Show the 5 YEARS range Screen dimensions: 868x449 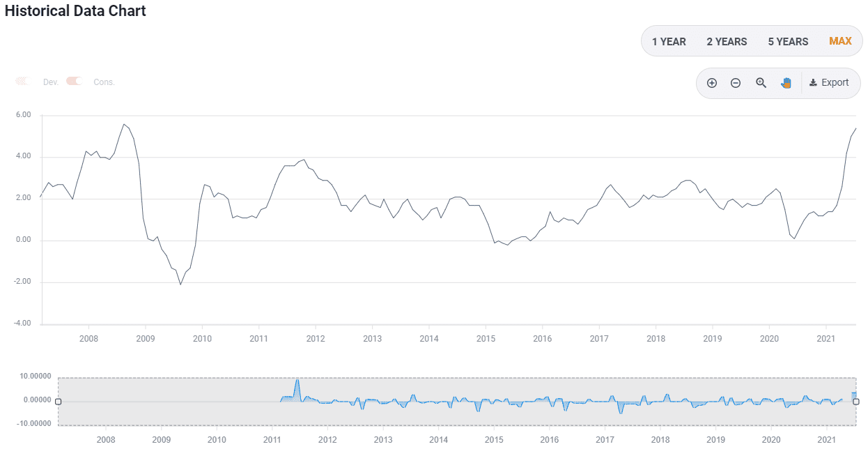tap(788, 42)
